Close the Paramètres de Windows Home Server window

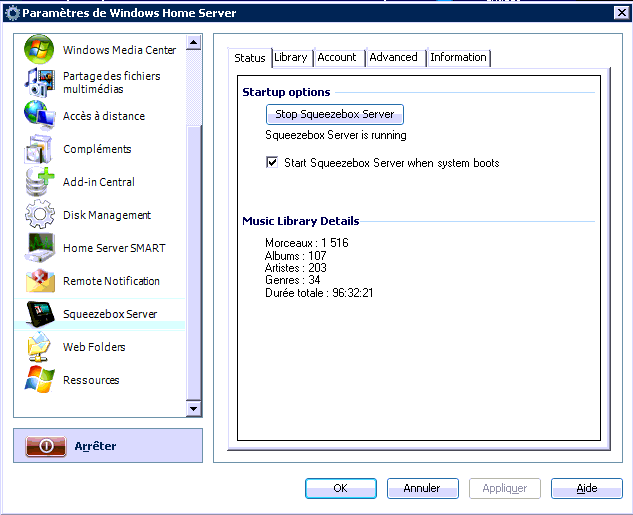pyautogui.click(x=622, y=13)
